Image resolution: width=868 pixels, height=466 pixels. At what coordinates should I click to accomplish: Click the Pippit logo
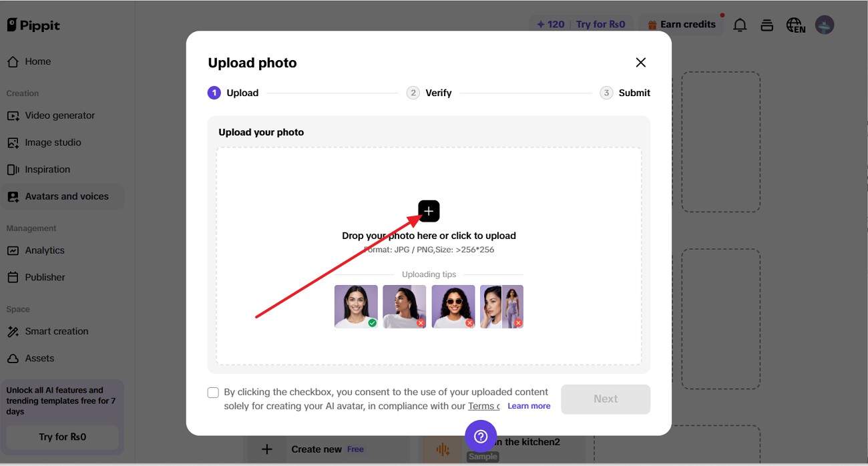33,25
